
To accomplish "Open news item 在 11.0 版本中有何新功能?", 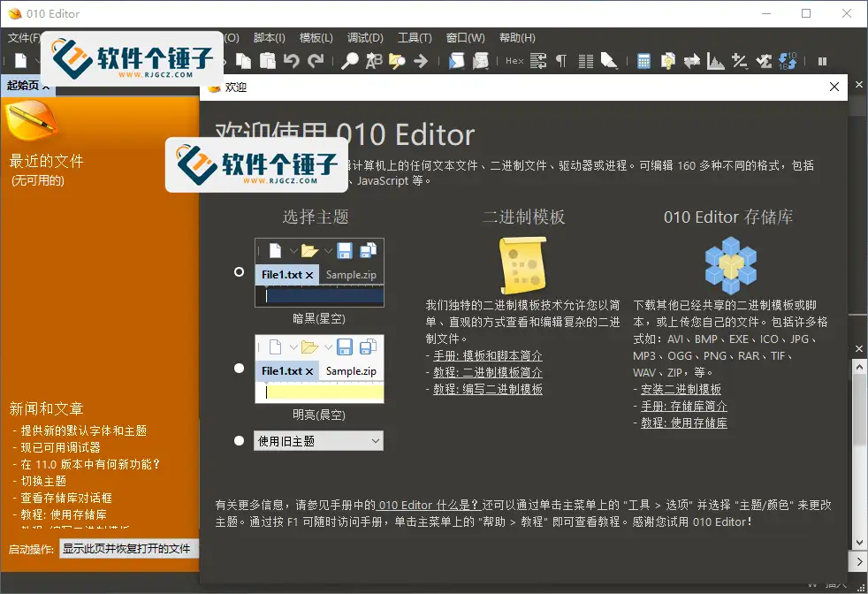I will tap(90, 464).
